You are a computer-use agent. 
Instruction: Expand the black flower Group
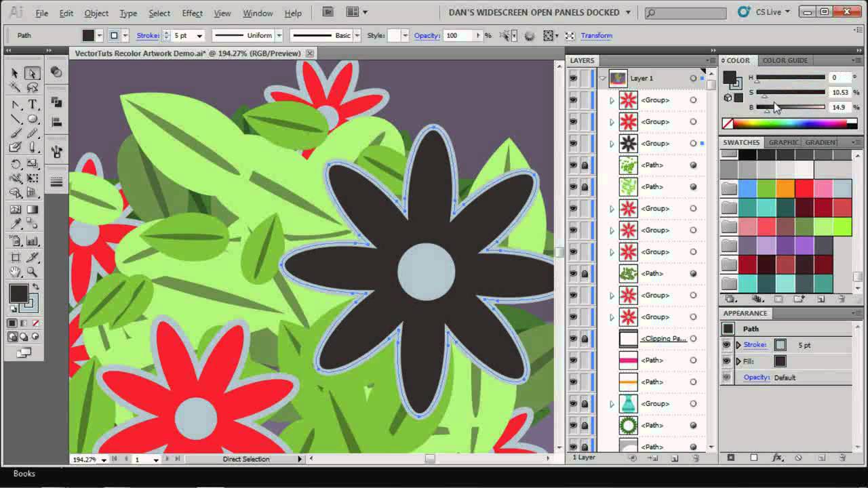click(612, 144)
